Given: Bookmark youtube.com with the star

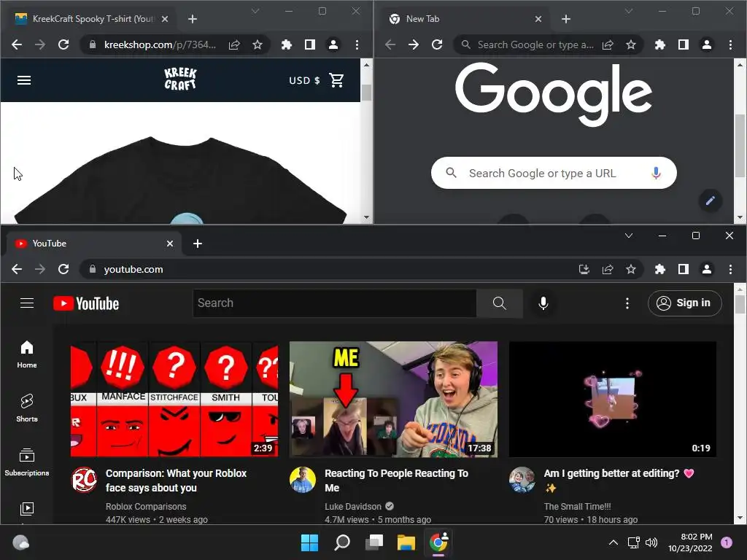Looking at the screenshot, I should [631, 269].
